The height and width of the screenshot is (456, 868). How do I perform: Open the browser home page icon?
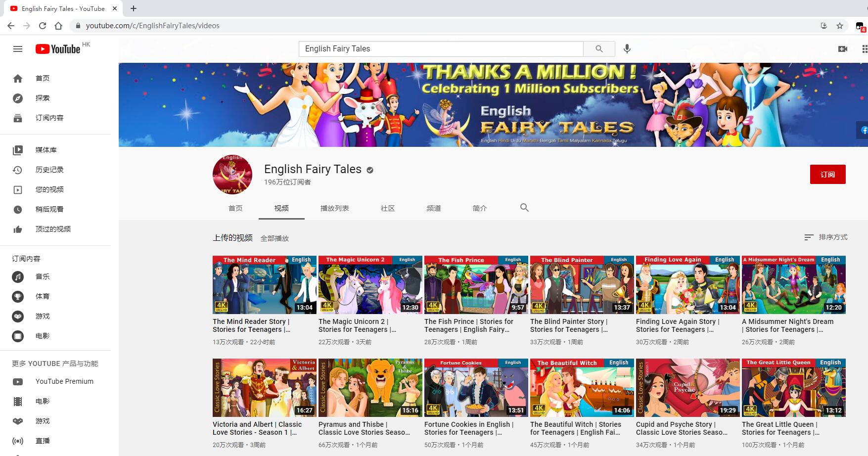tap(58, 26)
